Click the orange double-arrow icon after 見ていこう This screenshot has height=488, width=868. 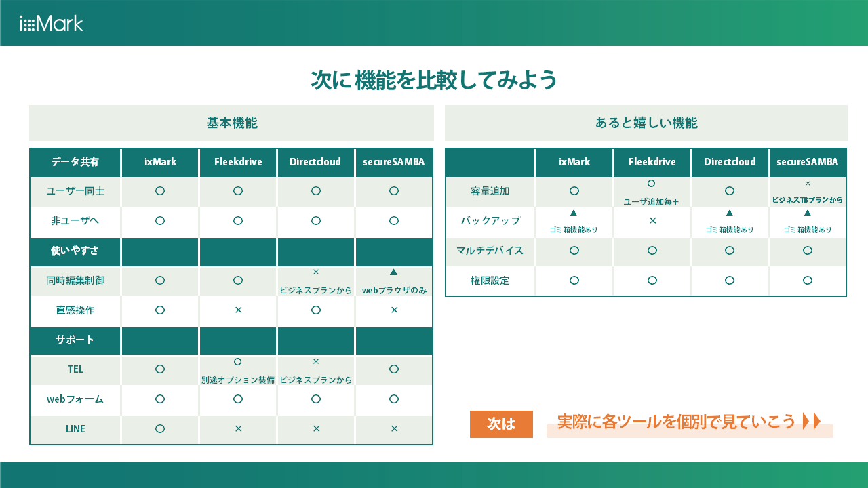tap(812, 421)
